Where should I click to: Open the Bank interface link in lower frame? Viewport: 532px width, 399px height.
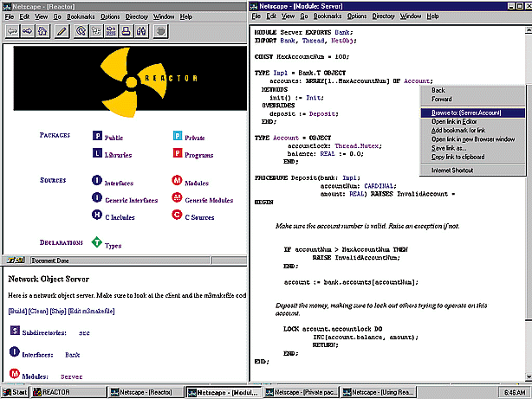pos(72,355)
